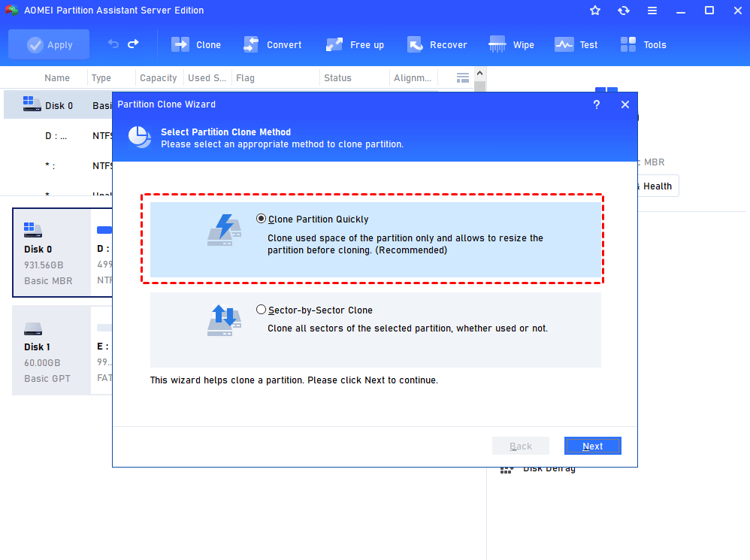This screenshot has width=750, height=560.
Task: Click the AOMEI app logo icon
Action: pos(12,10)
